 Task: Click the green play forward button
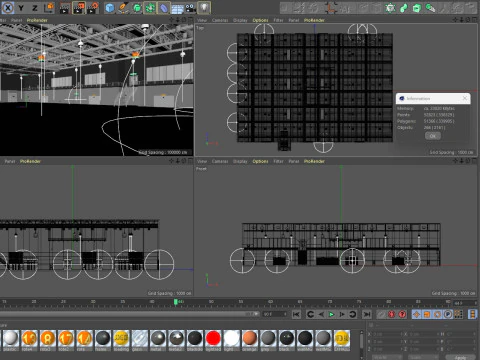(x=331, y=314)
